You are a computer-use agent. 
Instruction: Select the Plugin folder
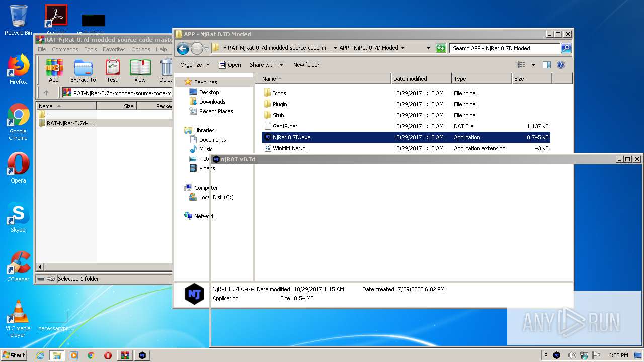[280, 104]
